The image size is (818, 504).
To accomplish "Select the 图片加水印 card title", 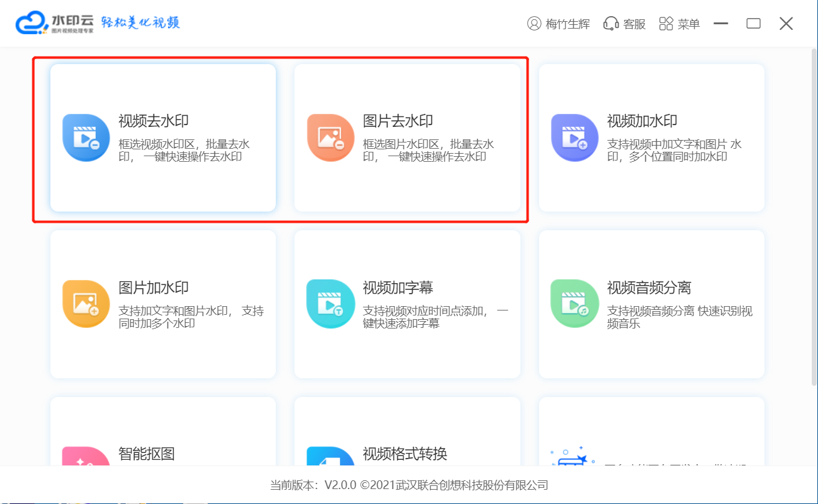I will click(154, 287).
